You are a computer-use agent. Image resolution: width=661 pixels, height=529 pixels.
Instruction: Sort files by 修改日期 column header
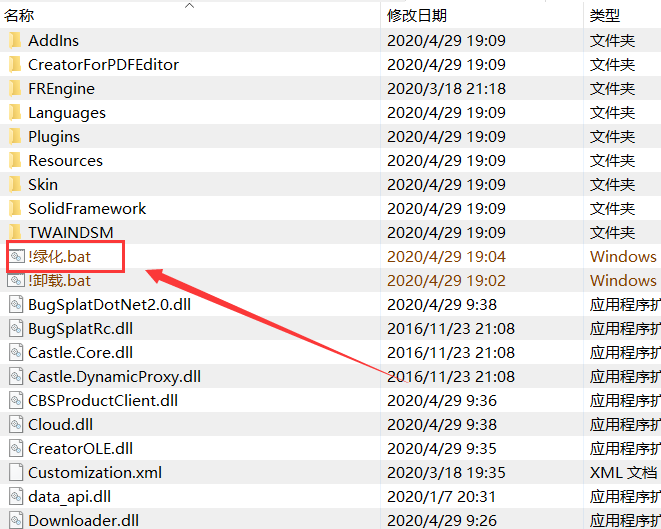[x=418, y=15]
